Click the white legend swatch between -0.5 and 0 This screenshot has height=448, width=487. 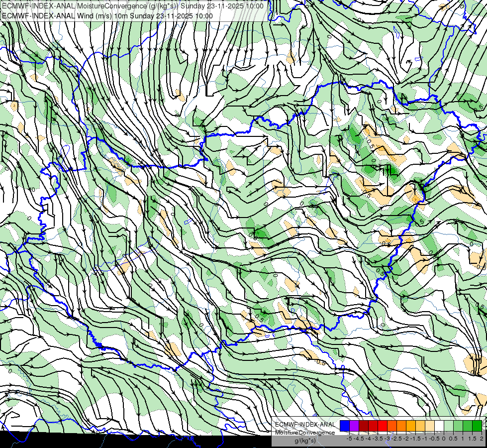439,426
